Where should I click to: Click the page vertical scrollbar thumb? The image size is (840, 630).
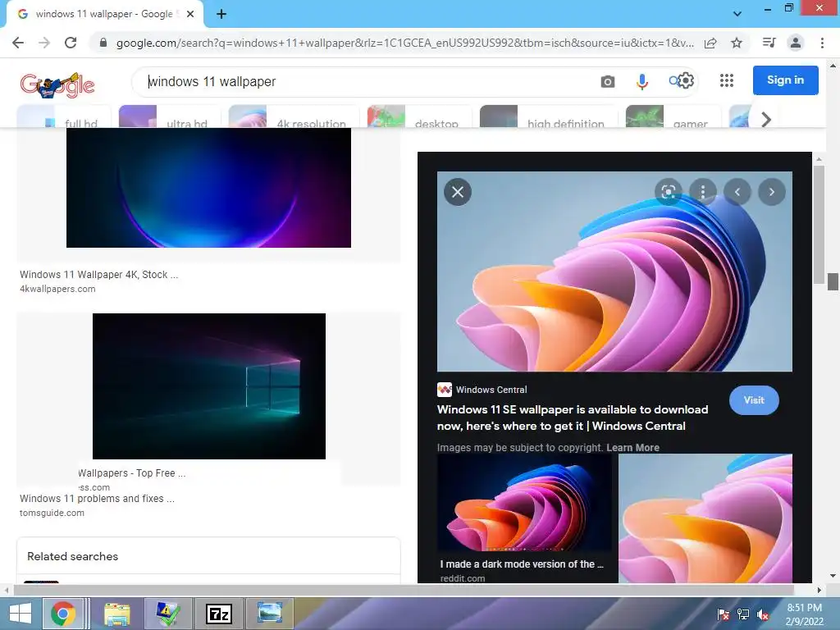(x=833, y=281)
